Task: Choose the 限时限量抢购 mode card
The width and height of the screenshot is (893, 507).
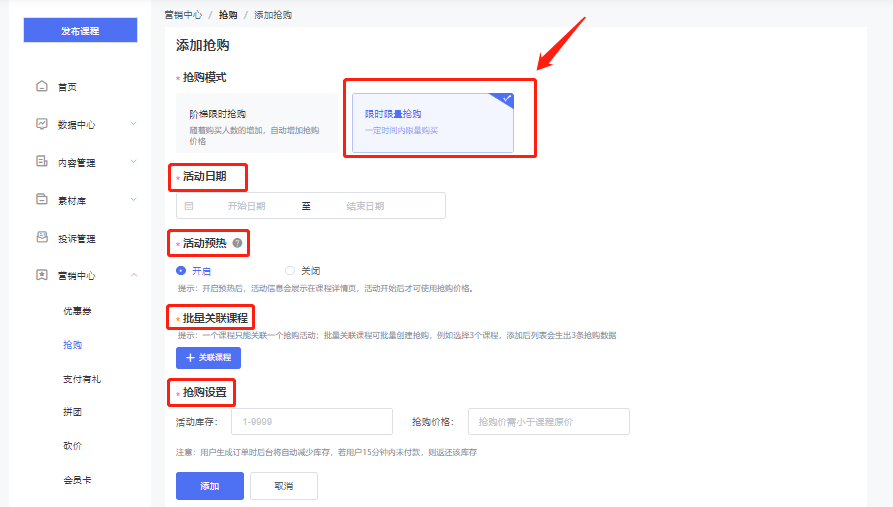Action: pyautogui.click(x=432, y=122)
